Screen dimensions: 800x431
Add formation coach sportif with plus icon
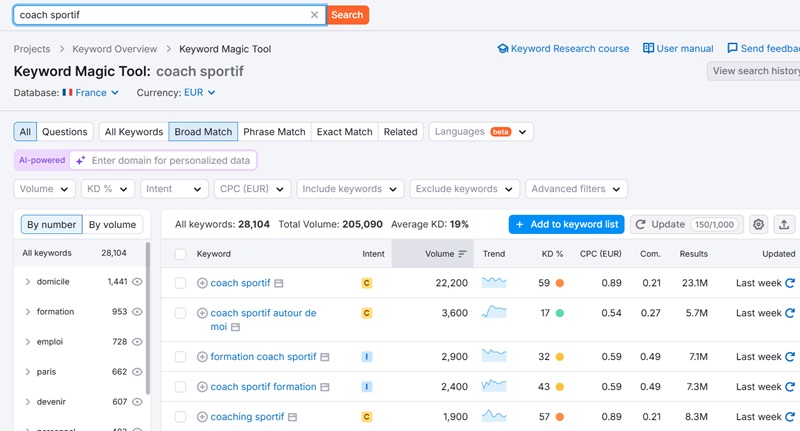click(x=202, y=357)
